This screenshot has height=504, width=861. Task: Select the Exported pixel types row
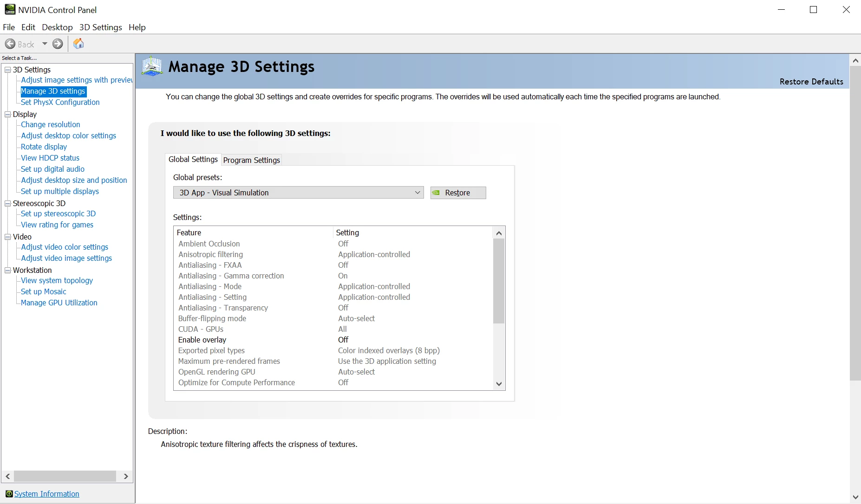(x=333, y=350)
